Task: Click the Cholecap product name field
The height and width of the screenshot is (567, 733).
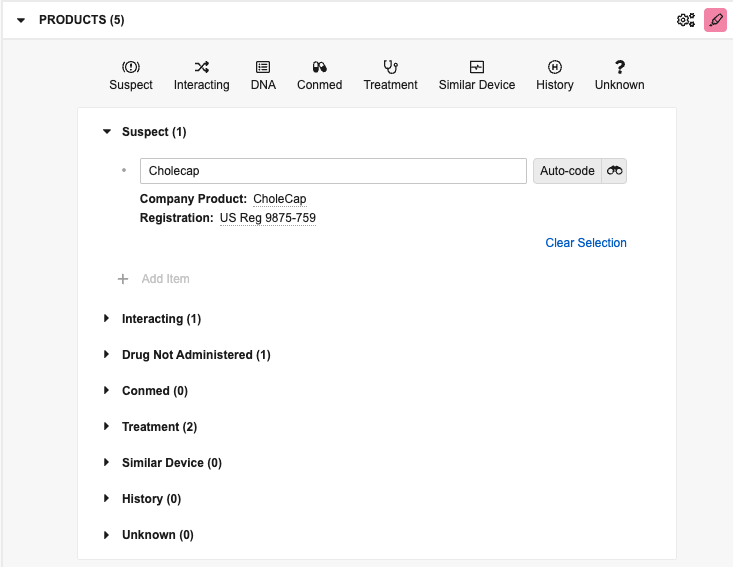Action: tap(333, 171)
